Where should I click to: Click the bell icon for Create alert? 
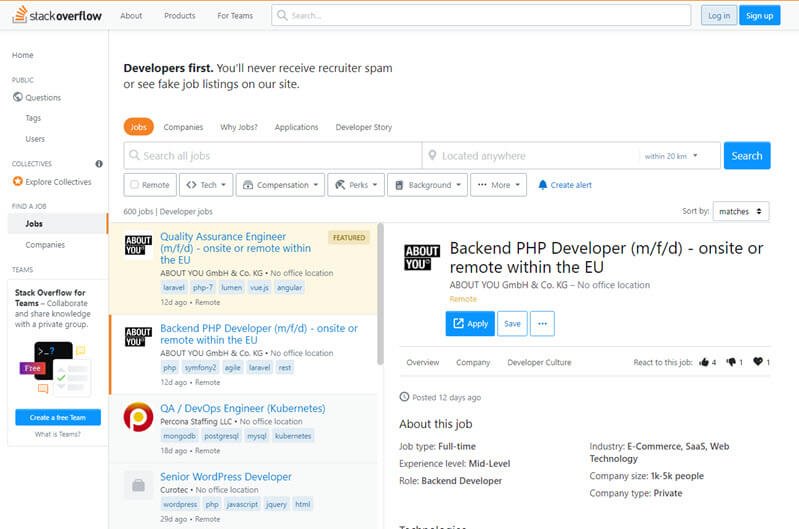tap(543, 184)
